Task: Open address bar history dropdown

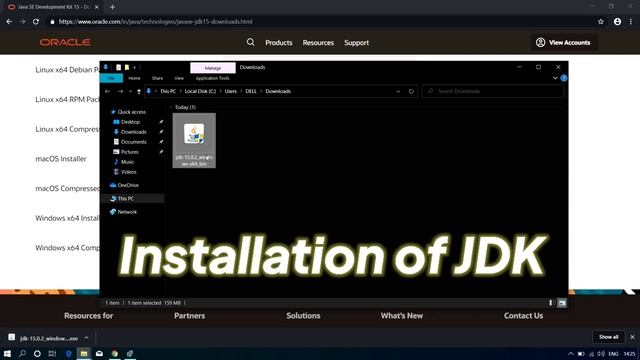Action: 398,91
